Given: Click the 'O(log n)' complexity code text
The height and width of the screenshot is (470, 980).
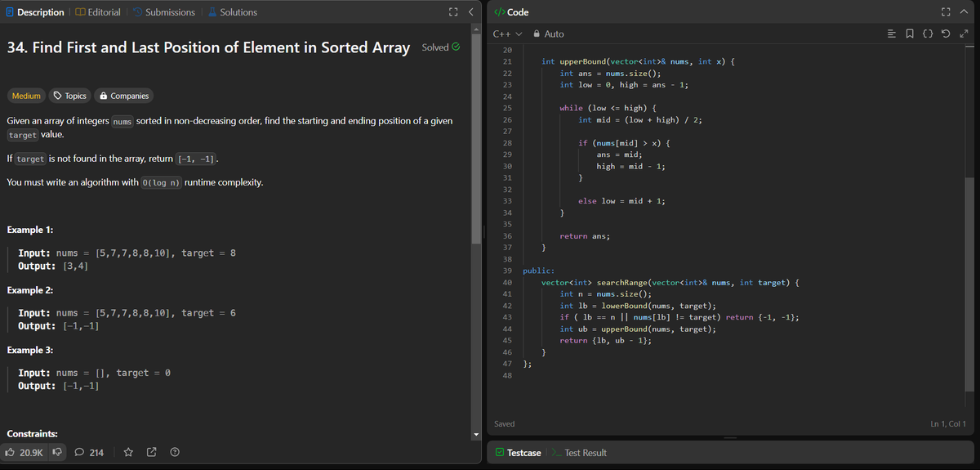Looking at the screenshot, I should coord(162,182).
